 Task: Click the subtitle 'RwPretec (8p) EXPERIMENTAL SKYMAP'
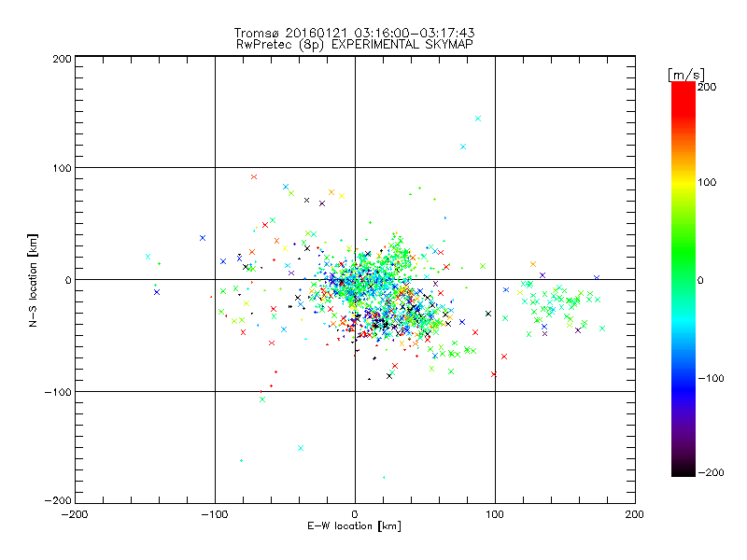tap(354, 45)
